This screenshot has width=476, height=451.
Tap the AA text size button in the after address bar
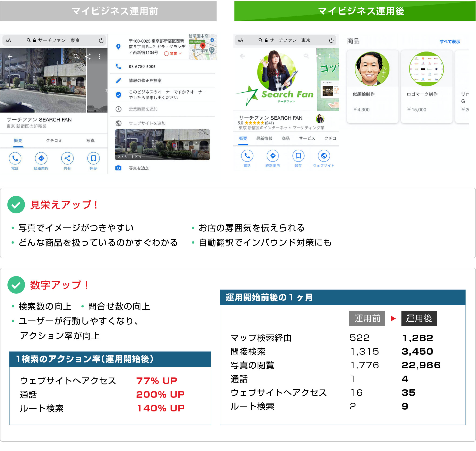240,40
